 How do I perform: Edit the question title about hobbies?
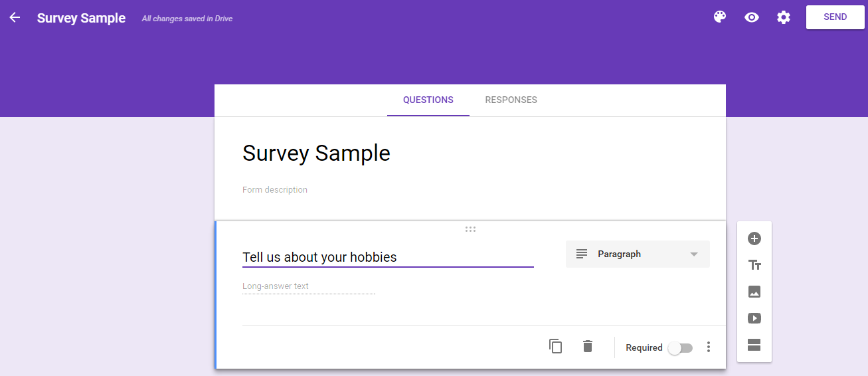point(388,257)
